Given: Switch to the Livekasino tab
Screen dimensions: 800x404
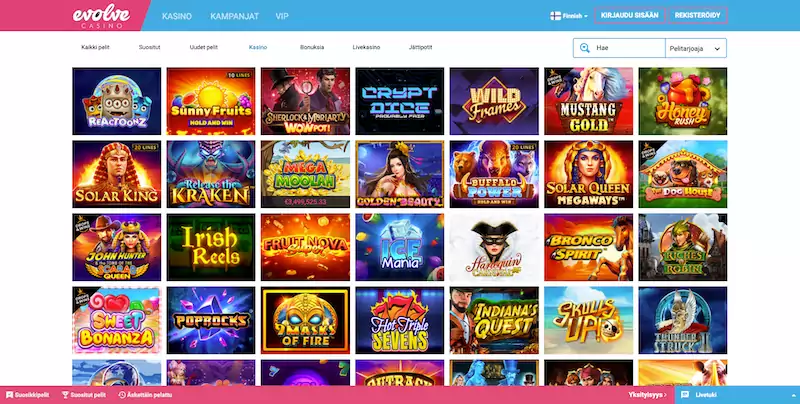Looking at the screenshot, I should pos(366,47).
